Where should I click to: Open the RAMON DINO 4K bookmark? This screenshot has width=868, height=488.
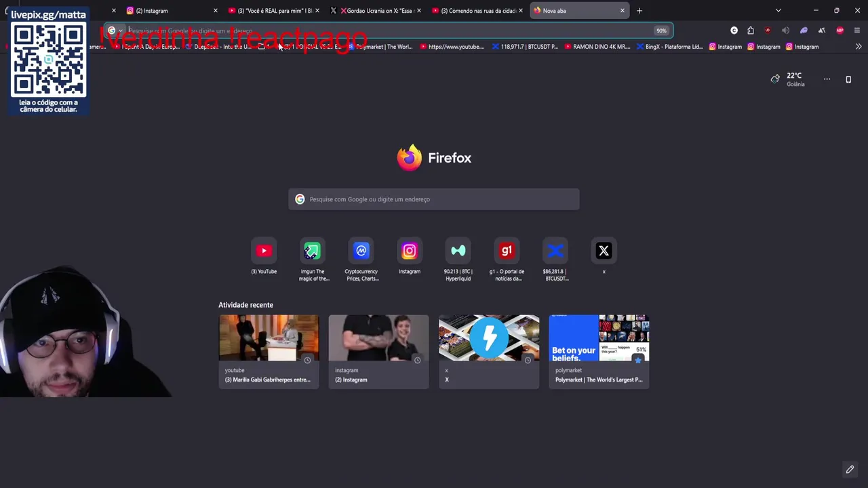click(x=597, y=47)
